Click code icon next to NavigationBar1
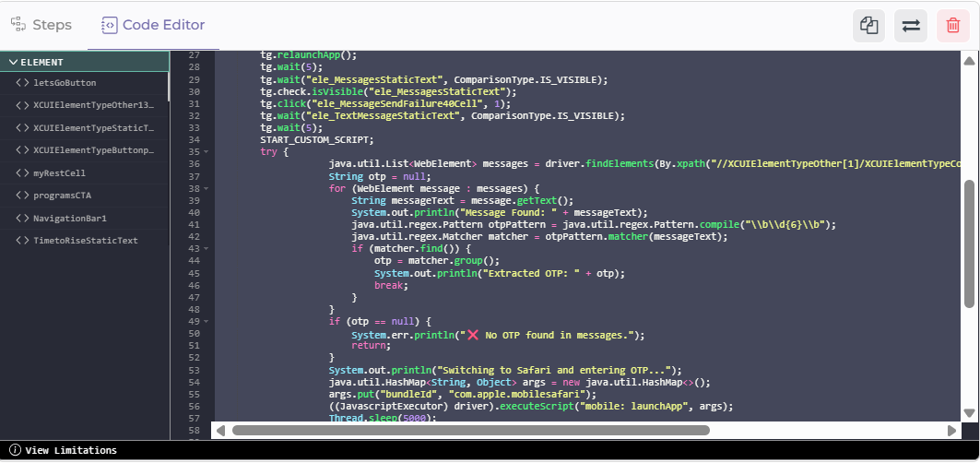Image resolution: width=980 pixels, height=463 pixels. coord(22,219)
